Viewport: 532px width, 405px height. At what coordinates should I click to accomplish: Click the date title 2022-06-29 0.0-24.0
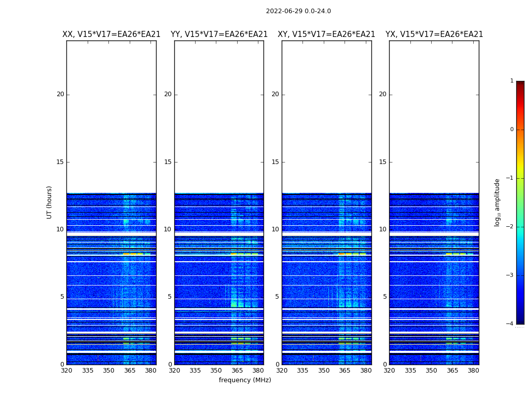point(298,11)
